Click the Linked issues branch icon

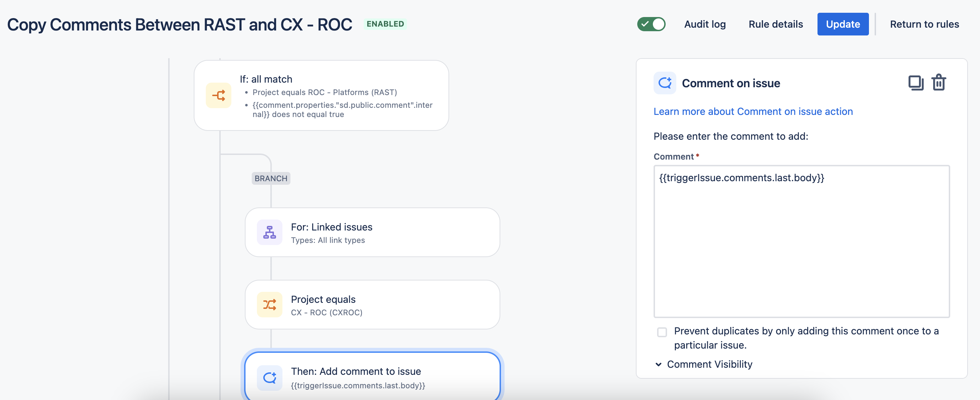[x=269, y=232]
